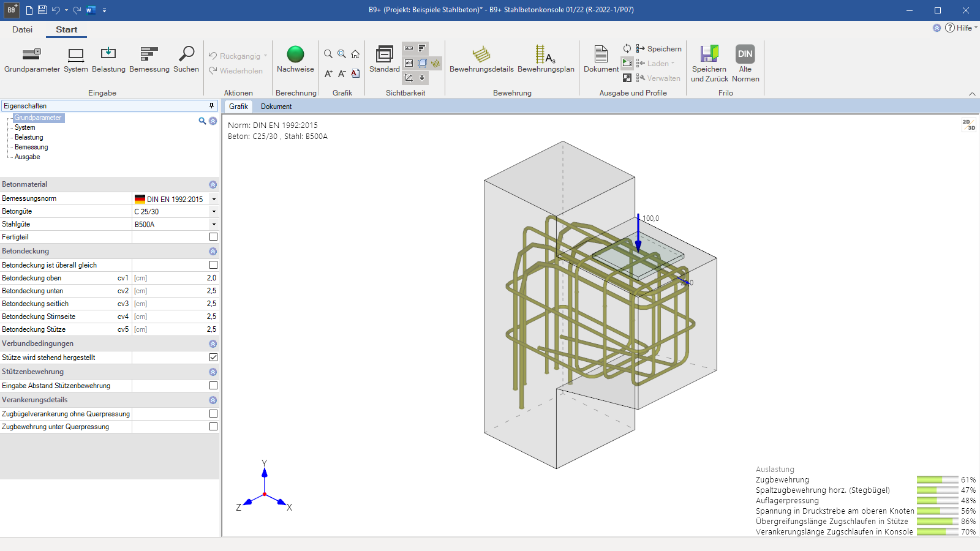The image size is (980, 551).
Task: Collapse Verankerungsdetails section
Action: tap(213, 400)
